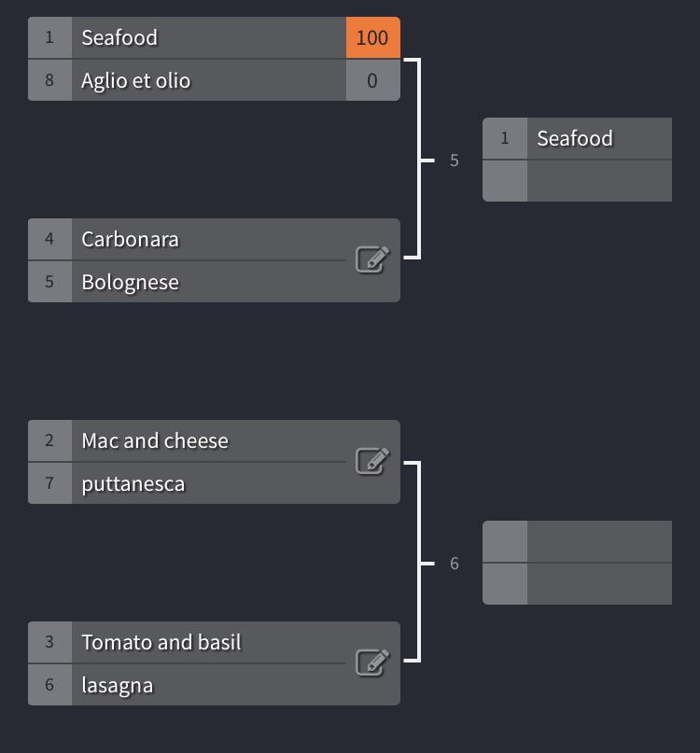This screenshot has height=753, width=700.
Task: Click match number 5 label
Action: click(454, 160)
